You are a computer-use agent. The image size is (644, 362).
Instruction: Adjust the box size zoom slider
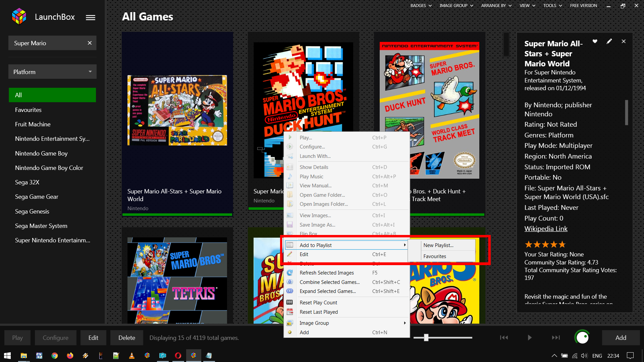pos(426,338)
